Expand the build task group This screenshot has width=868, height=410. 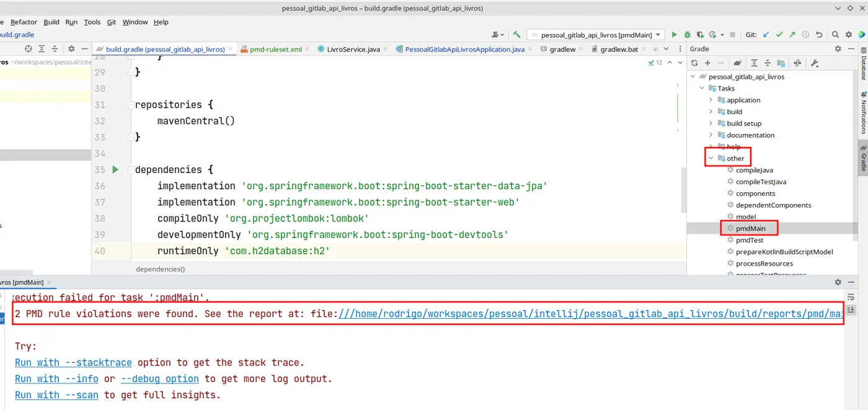(x=711, y=112)
